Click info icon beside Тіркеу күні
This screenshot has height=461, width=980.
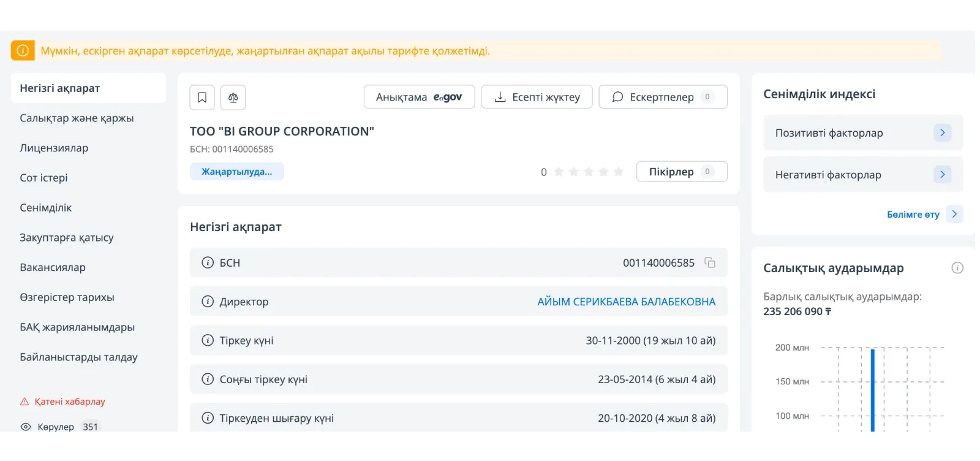208,341
